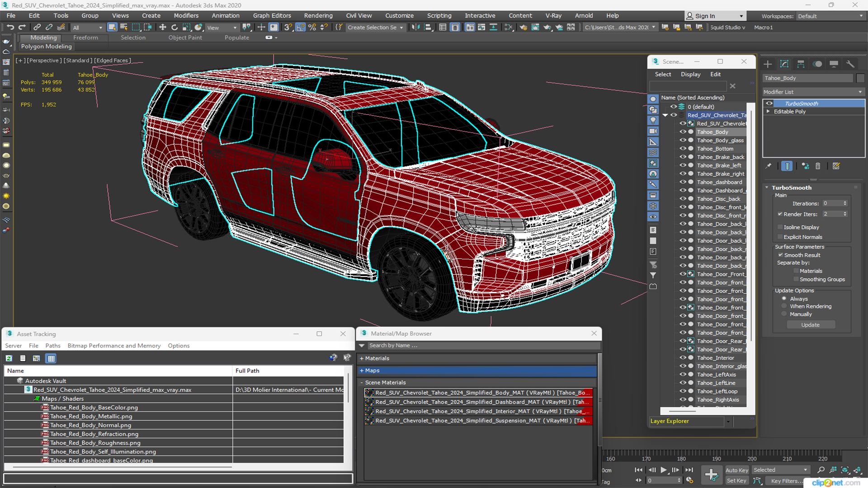Hide the Tahoe_Bottom layer eye icon

pos(683,149)
